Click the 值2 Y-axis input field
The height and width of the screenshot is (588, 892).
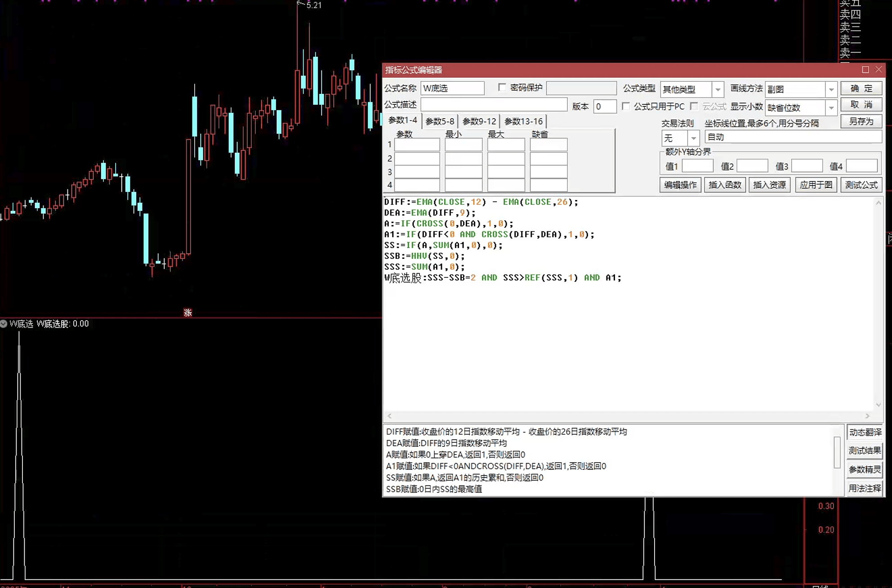coord(752,166)
